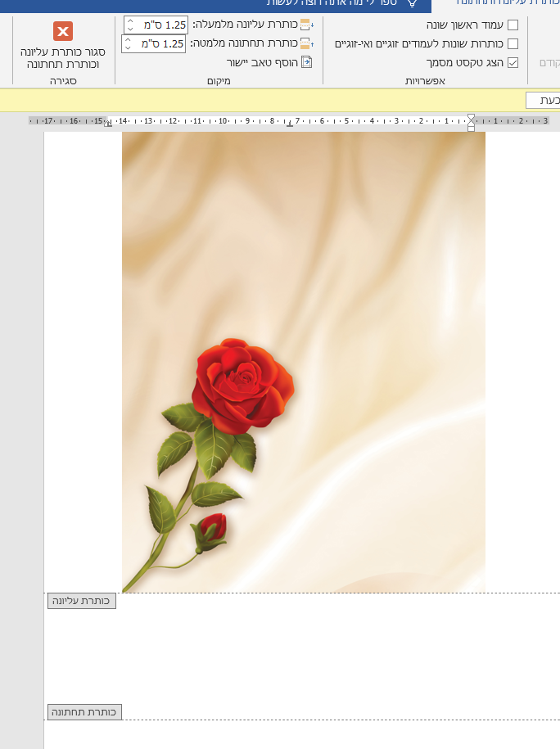Close header and footer with red X button
The image size is (560, 749).
click(62, 32)
